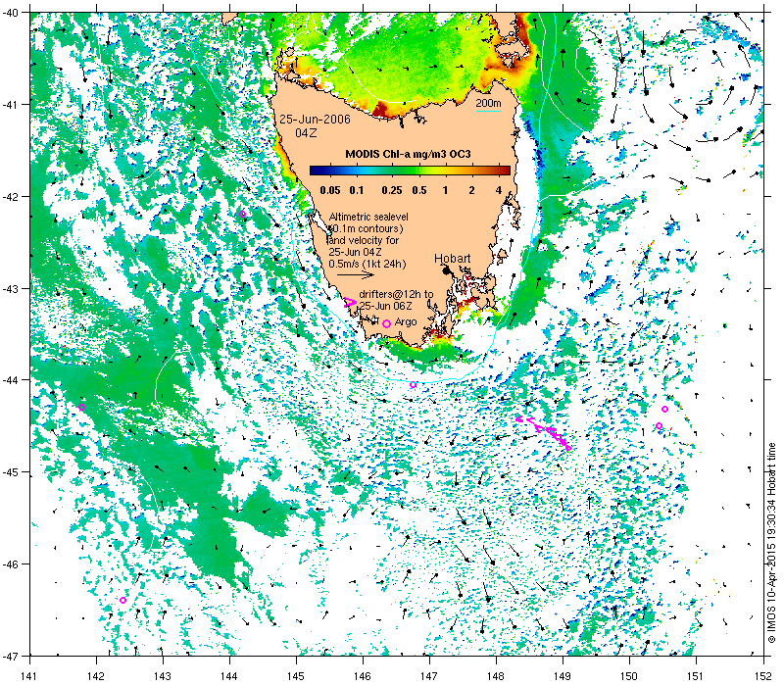Screen dimensions: 784x686
Task: Click the '-42' latitude axis label
Action: [x=9, y=197]
